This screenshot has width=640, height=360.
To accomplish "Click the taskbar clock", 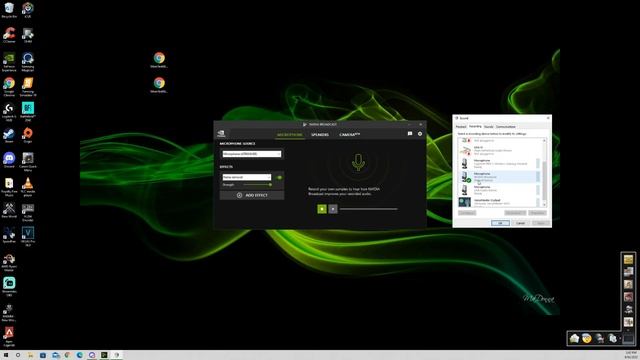I will click(x=631, y=355).
